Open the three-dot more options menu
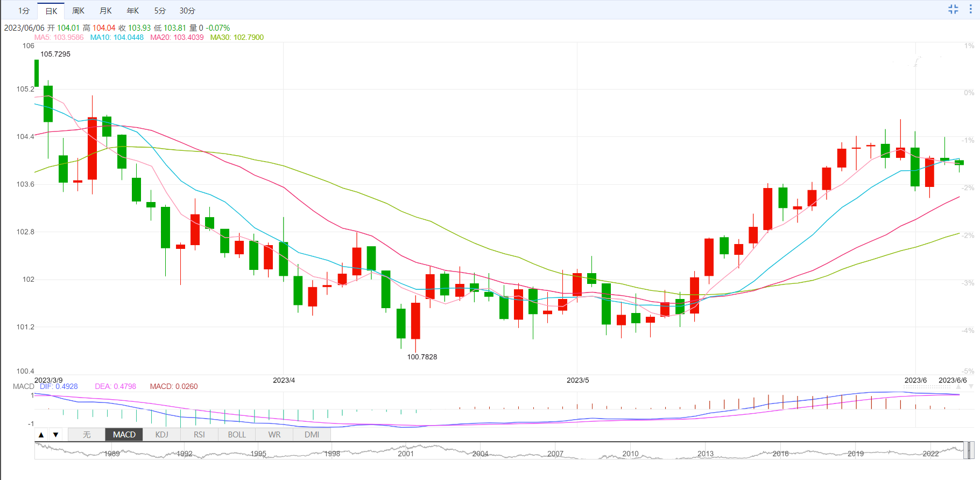 (970, 9)
